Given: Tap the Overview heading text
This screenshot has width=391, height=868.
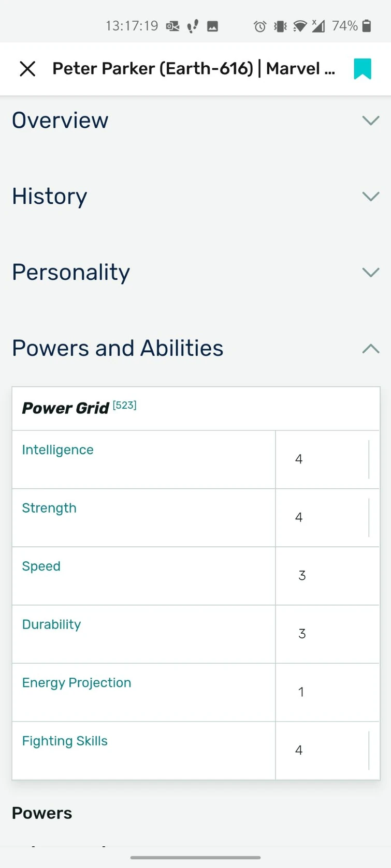Looking at the screenshot, I should coord(60,121).
